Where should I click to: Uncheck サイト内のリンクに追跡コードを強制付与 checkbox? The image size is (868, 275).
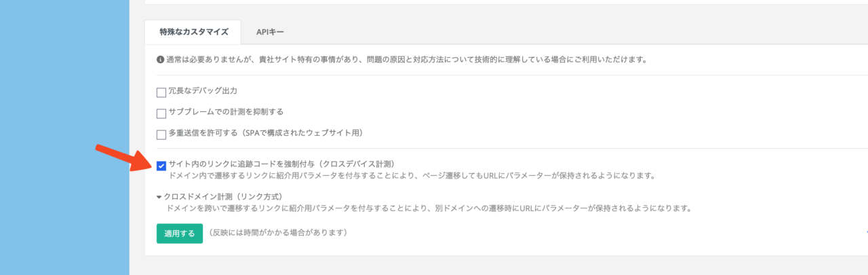click(x=161, y=166)
